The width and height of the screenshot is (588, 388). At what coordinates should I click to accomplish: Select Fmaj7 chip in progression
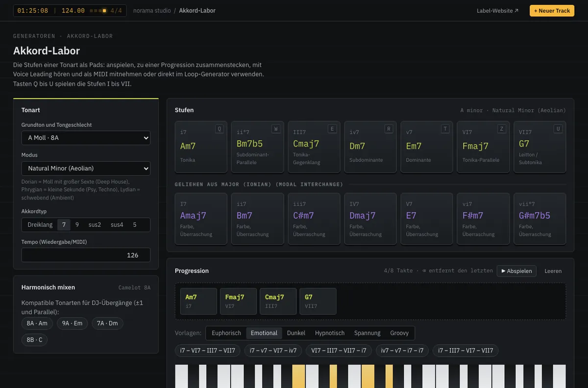(x=238, y=301)
